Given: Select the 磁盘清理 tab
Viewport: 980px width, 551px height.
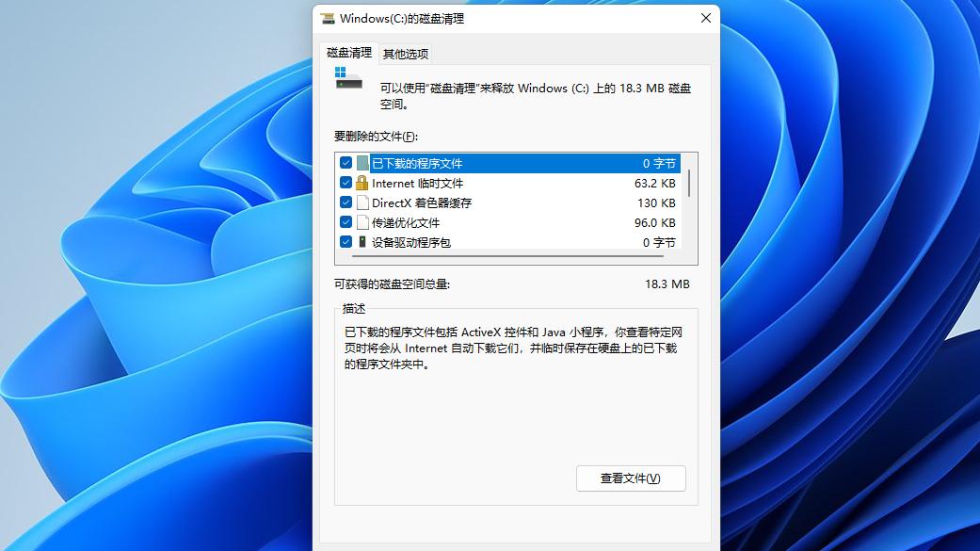Looking at the screenshot, I should coord(350,54).
